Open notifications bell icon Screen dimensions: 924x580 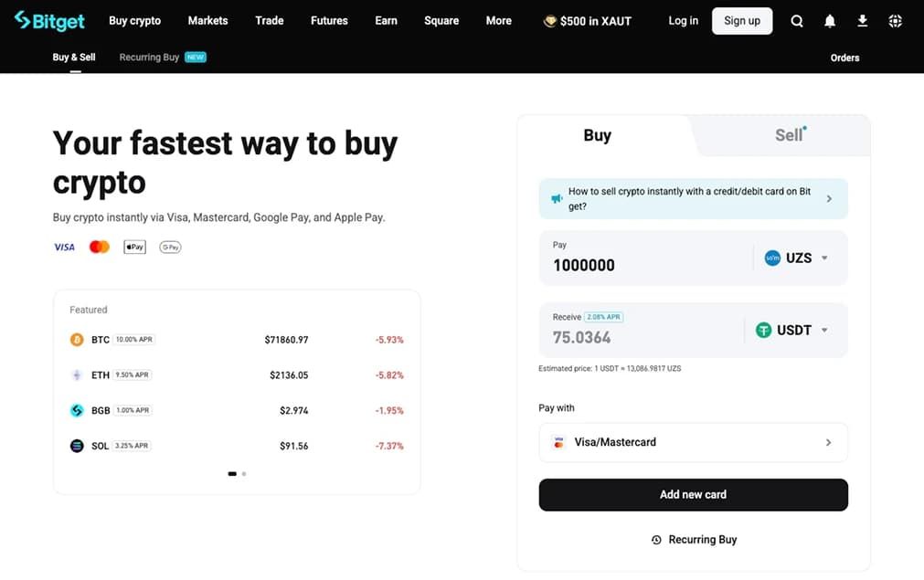[830, 21]
